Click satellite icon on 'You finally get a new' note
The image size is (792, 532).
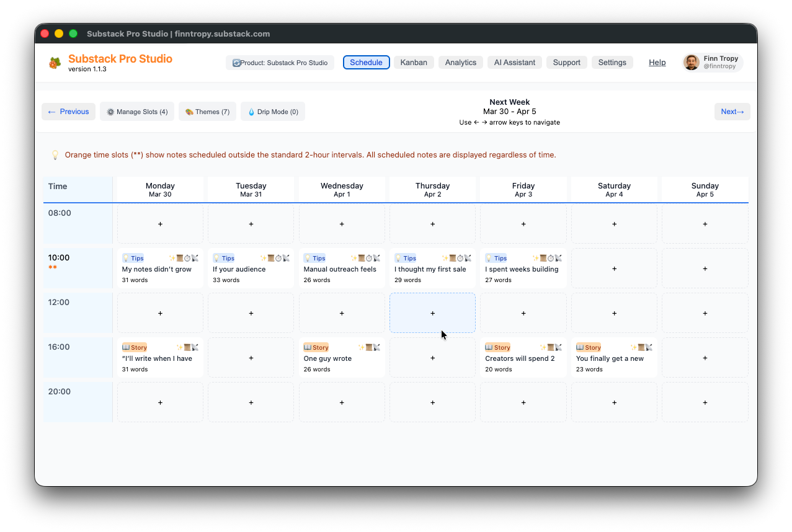coord(649,347)
